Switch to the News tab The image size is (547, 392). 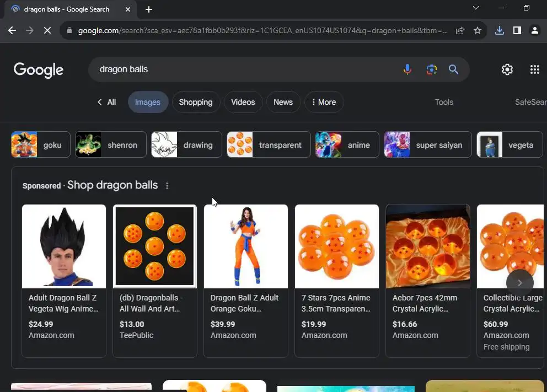click(283, 102)
